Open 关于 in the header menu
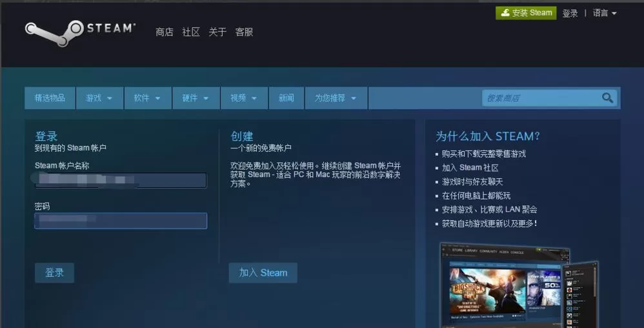This screenshot has width=644, height=328. point(217,32)
